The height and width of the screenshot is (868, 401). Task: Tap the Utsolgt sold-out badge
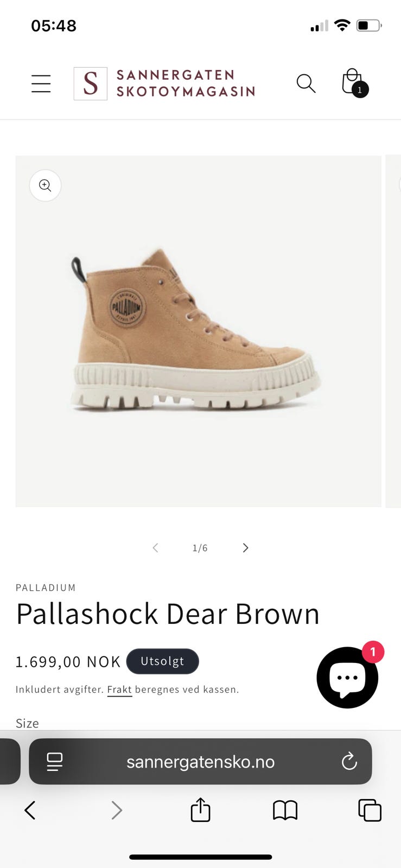coord(162,661)
